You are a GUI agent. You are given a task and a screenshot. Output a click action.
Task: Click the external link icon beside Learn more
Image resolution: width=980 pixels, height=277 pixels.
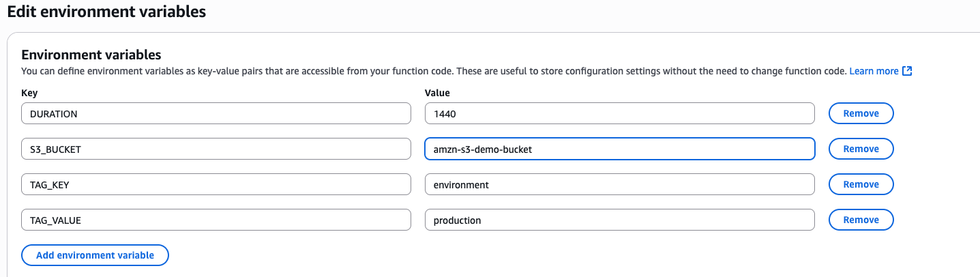[907, 71]
